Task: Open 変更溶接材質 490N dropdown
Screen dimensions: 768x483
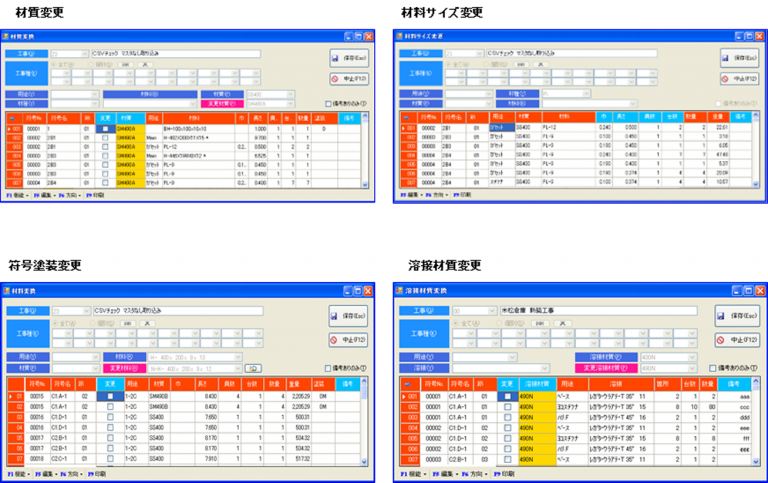Action: point(692,368)
